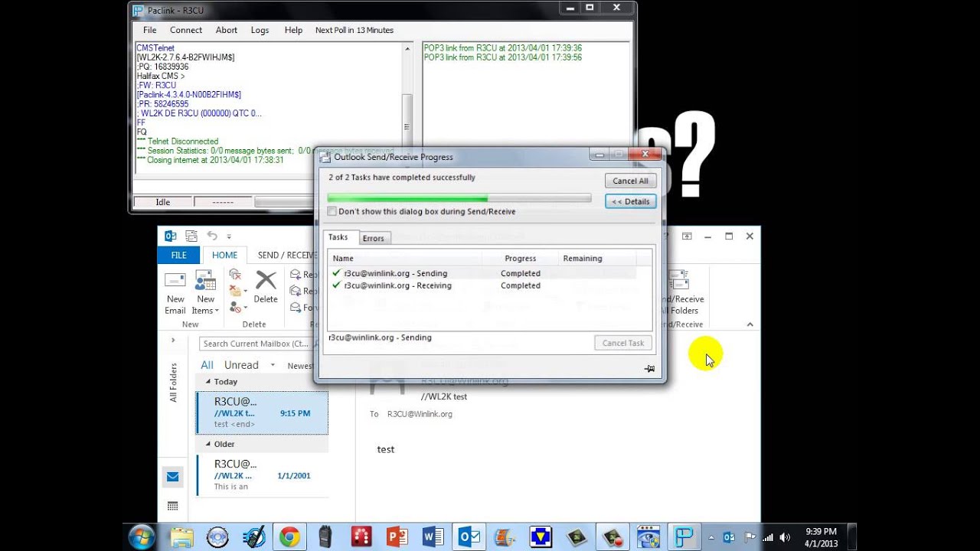The width and height of the screenshot is (980, 551).
Task: Open the FILE tab in Outlook
Action: tap(178, 255)
